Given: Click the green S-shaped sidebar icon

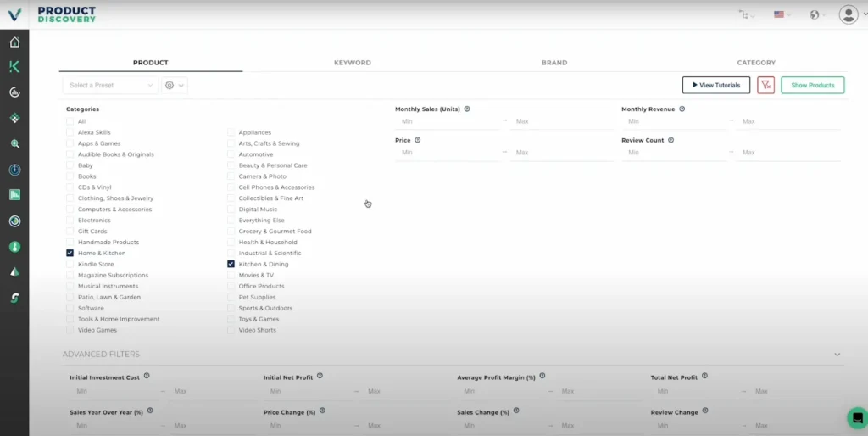Looking at the screenshot, I should [x=15, y=298].
